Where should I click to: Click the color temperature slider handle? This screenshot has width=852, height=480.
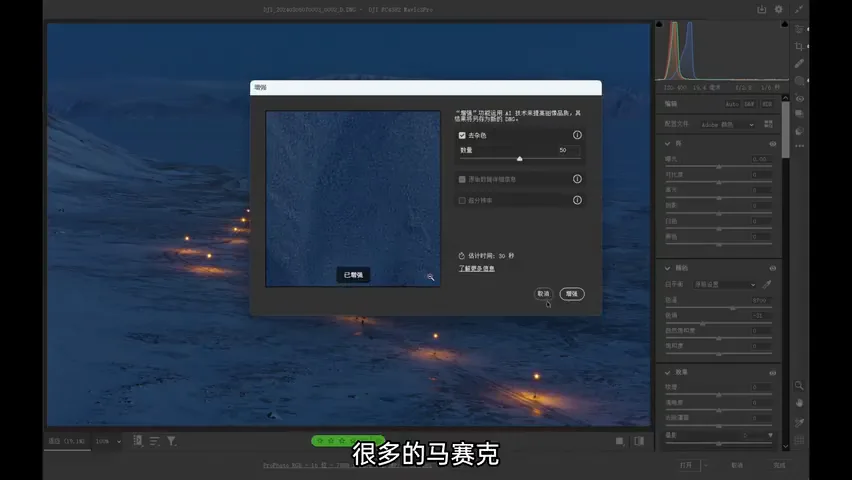(733, 308)
